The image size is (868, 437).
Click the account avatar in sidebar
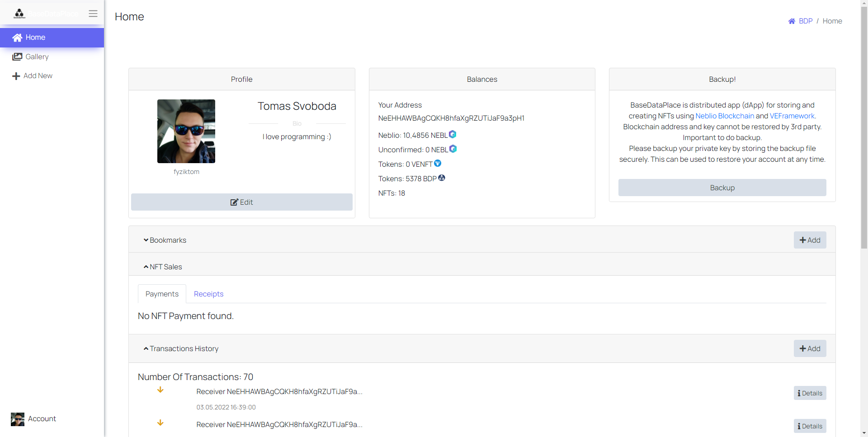pos(18,419)
